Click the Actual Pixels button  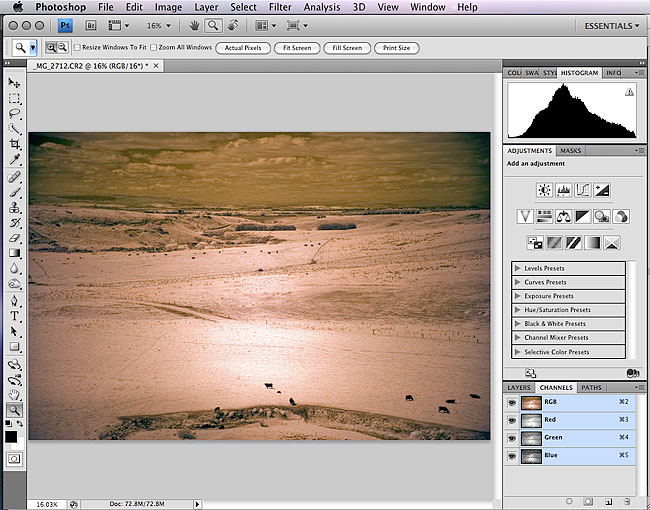tap(240, 47)
